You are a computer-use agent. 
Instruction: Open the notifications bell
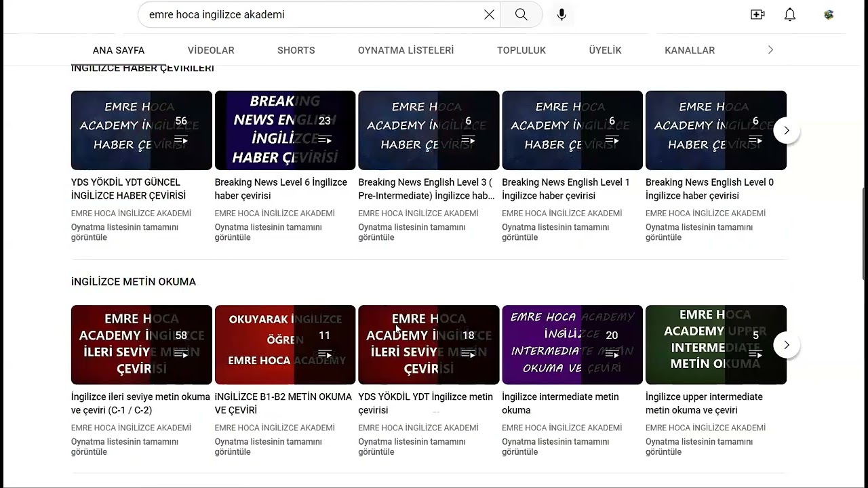point(790,14)
